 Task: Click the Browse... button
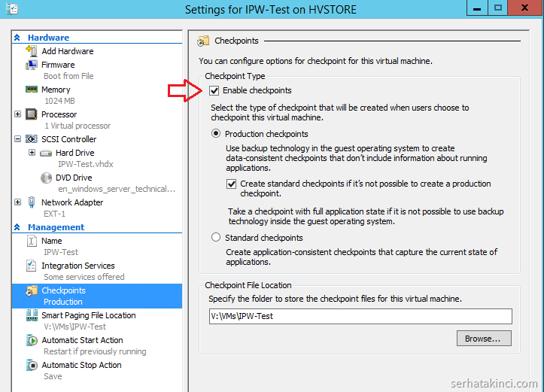(484, 339)
